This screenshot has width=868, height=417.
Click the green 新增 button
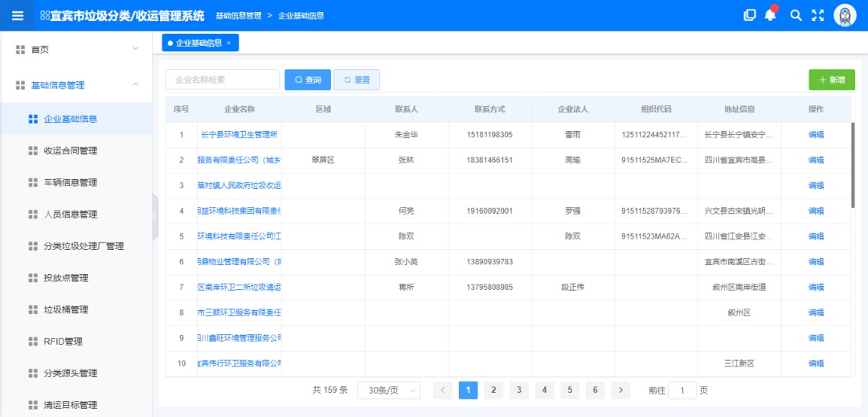(x=832, y=80)
